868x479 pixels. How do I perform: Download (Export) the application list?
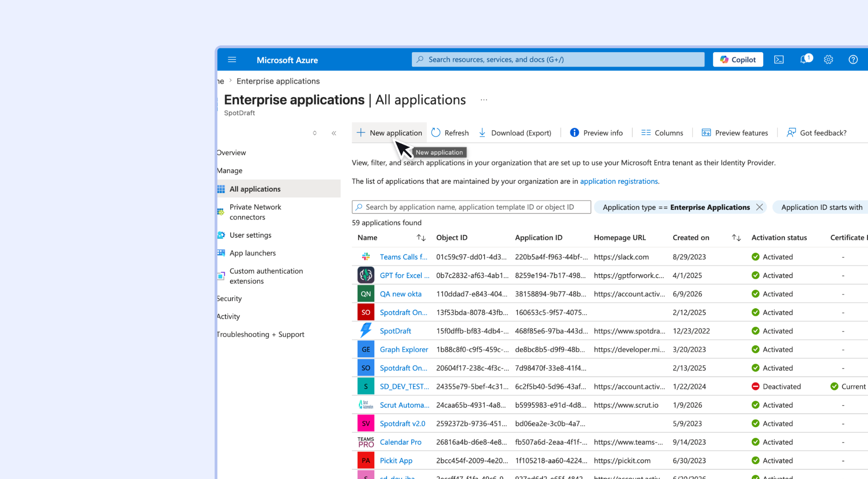(515, 133)
